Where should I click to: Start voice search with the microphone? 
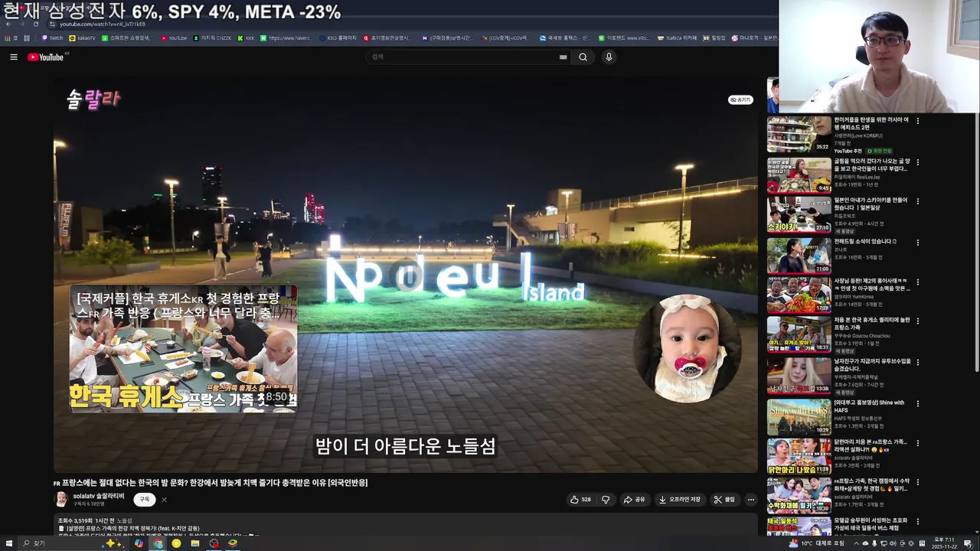pyautogui.click(x=609, y=57)
